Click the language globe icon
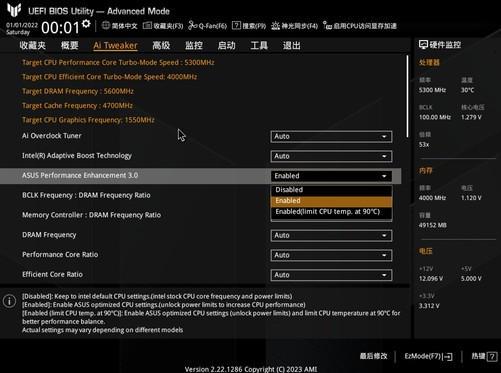Viewport: 501px width, 373px height. 106,25
